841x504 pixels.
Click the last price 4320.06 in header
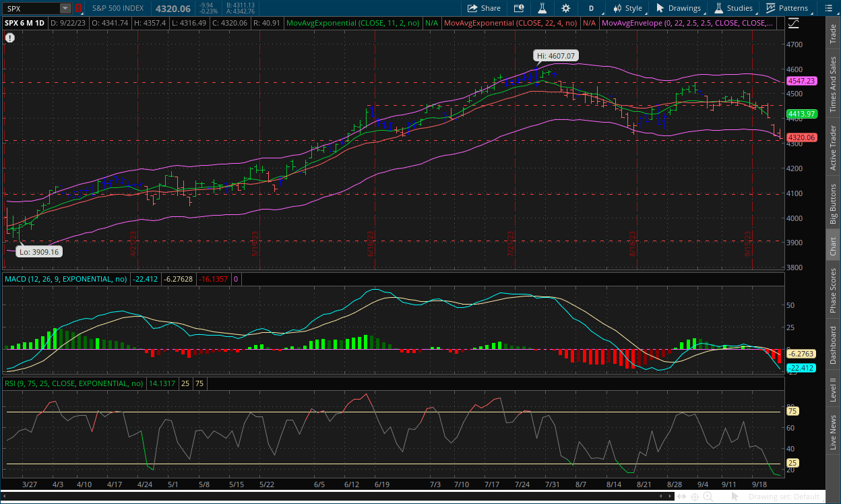tap(173, 8)
